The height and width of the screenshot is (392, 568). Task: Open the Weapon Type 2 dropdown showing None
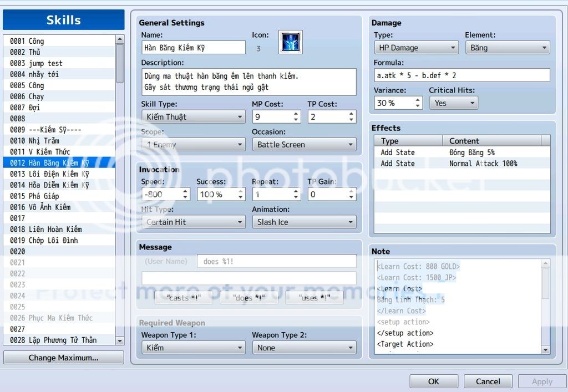pyautogui.click(x=304, y=347)
